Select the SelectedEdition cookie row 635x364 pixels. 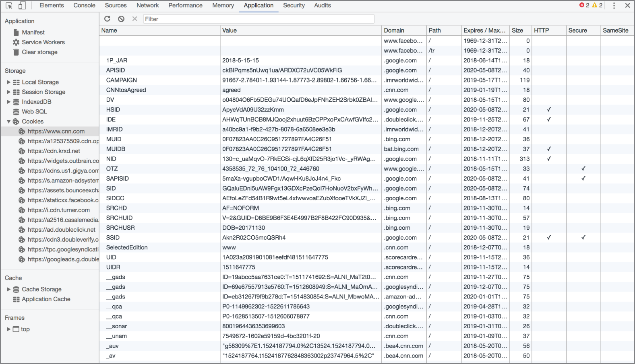366,247
